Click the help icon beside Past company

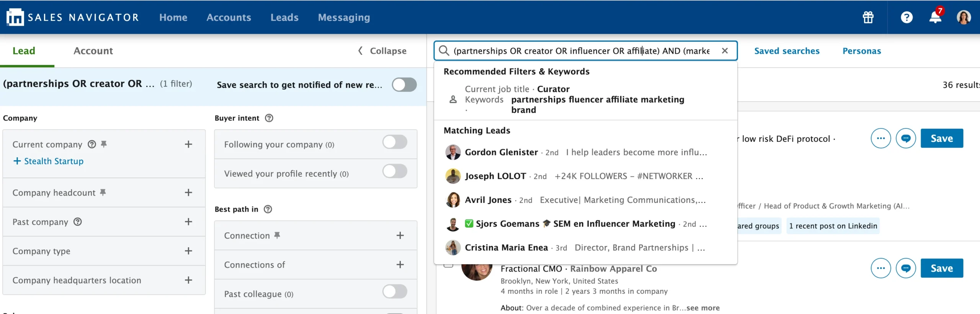78,222
